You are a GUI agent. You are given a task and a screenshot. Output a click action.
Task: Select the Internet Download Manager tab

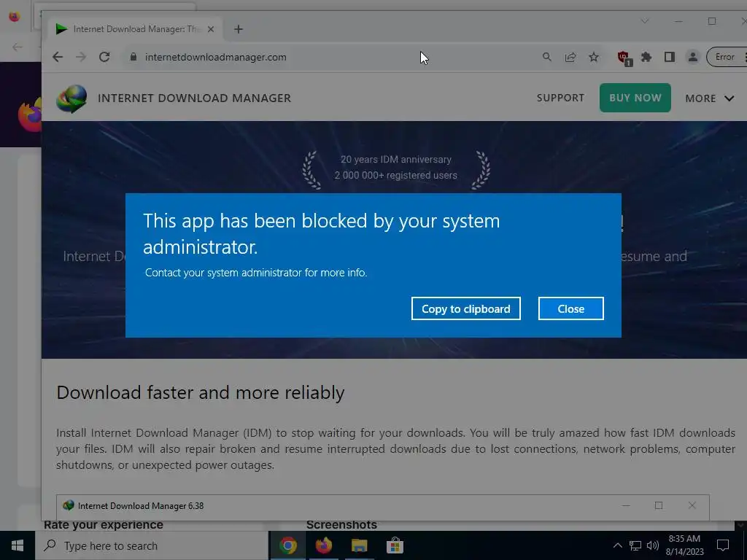point(133,29)
